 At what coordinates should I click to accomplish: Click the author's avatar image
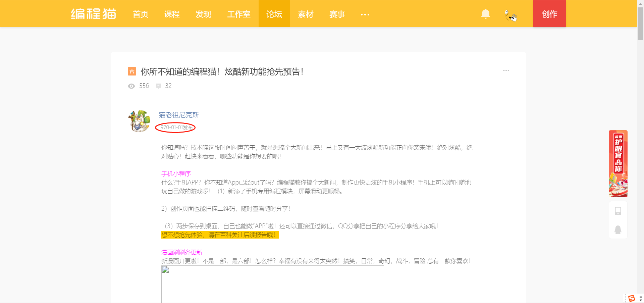coord(139,121)
